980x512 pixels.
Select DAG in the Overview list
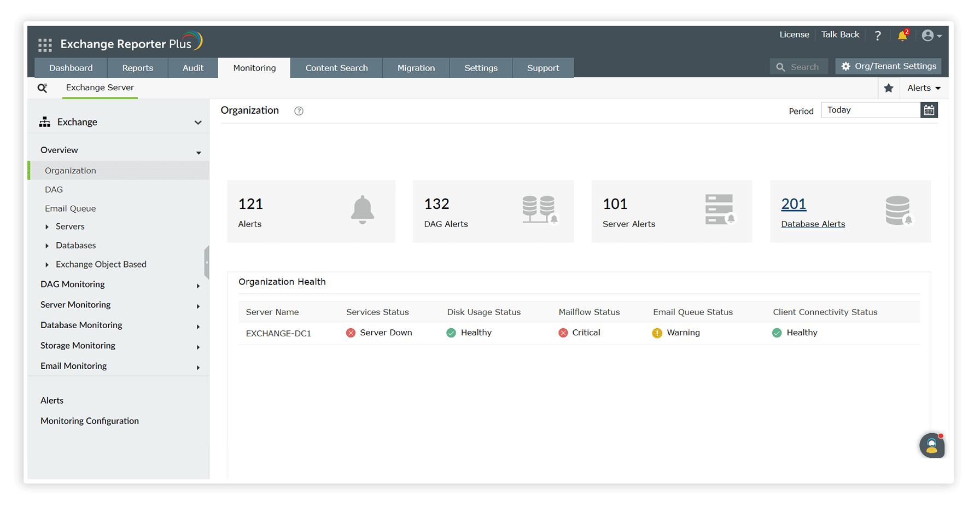(x=54, y=190)
